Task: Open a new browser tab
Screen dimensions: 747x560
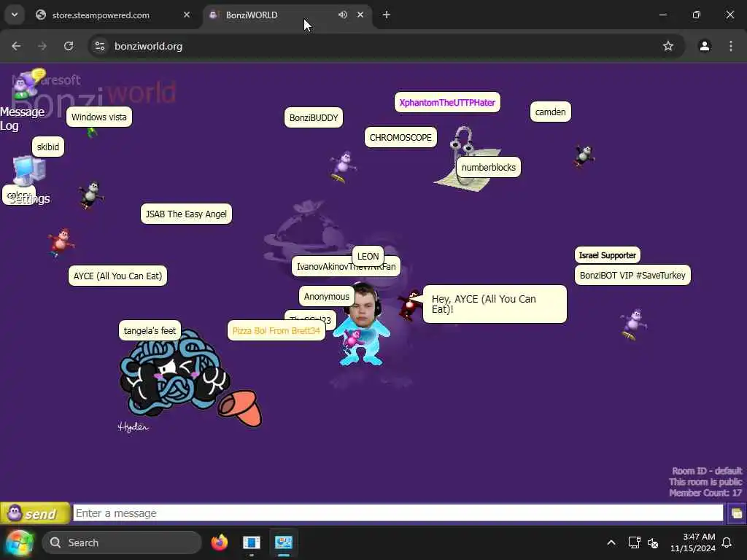Action: click(387, 15)
